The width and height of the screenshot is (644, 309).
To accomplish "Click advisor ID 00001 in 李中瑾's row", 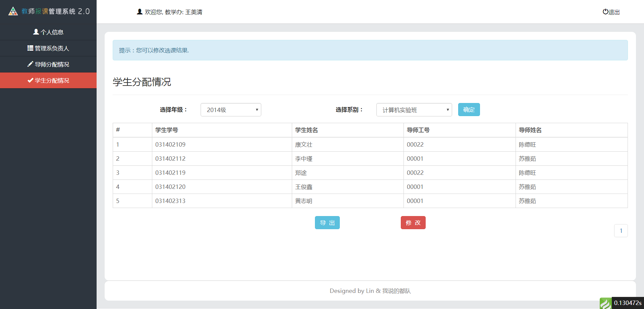I will click(415, 159).
